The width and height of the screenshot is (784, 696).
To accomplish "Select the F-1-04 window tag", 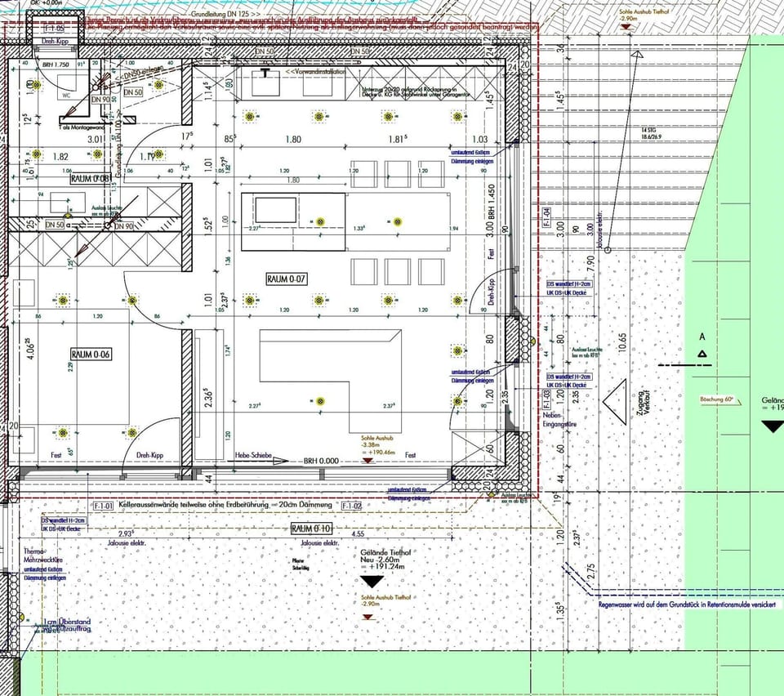I will click(x=546, y=218).
